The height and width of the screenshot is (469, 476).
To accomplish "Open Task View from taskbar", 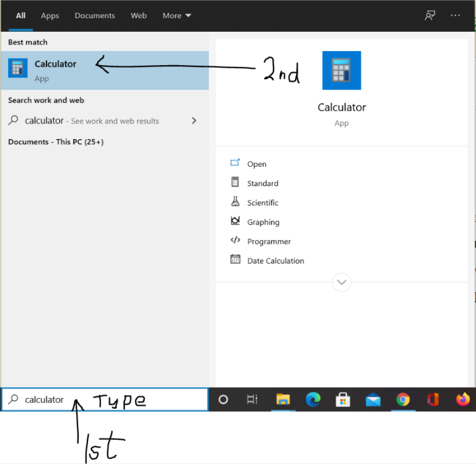I will (252, 400).
